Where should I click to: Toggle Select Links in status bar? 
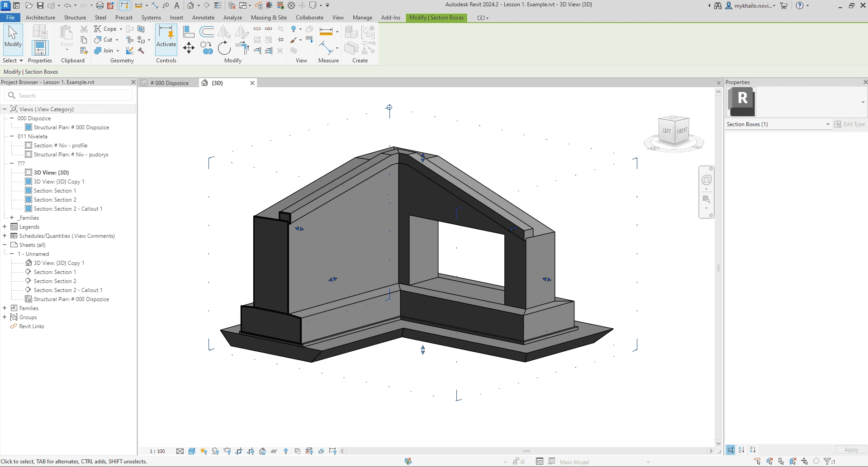[x=757, y=462]
